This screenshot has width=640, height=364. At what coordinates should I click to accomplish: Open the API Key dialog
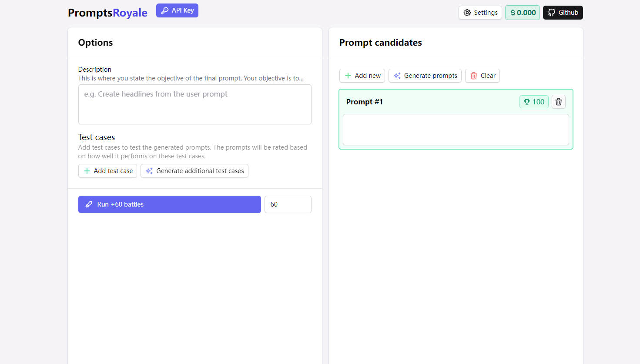177,10
